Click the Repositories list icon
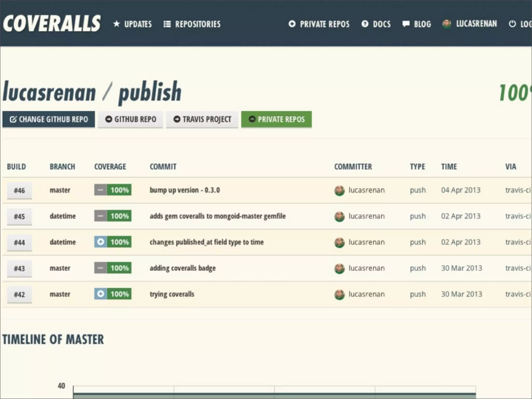This screenshot has width=532, height=399. coord(167,24)
